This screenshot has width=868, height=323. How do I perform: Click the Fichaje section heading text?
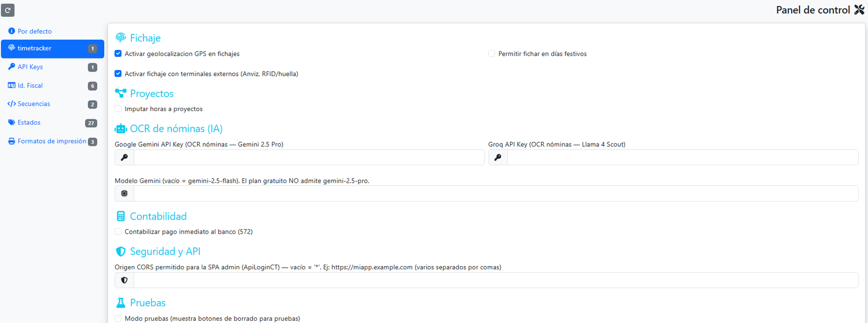point(145,38)
